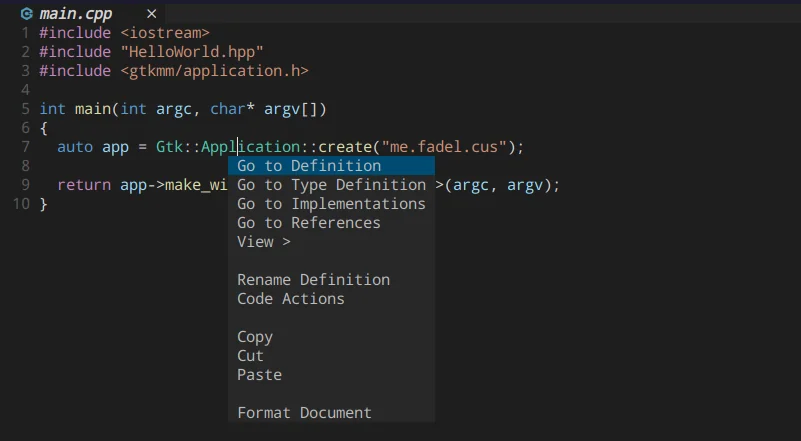The image size is (801, 441).
Task: Select Cut in the context menu
Action: coord(331,356)
